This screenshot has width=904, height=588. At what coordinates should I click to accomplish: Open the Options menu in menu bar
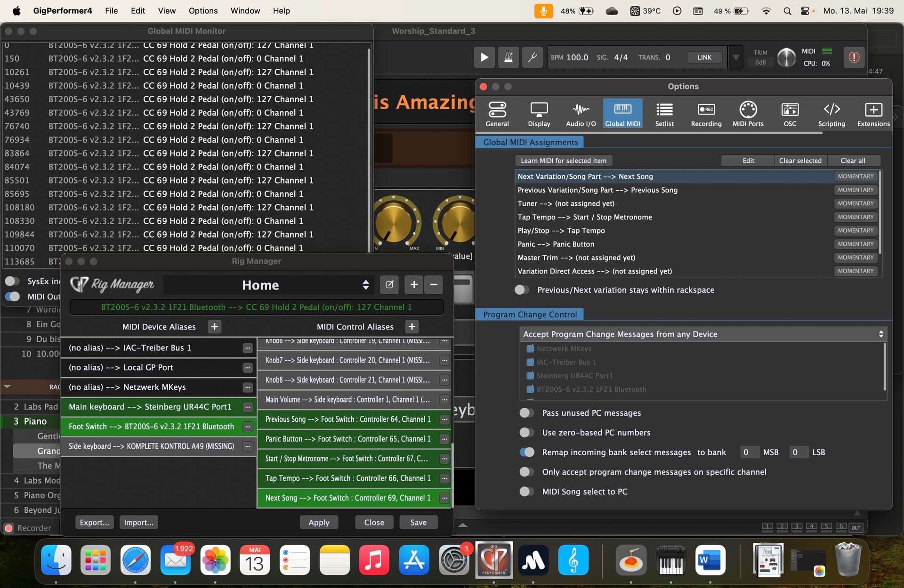[x=203, y=10]
